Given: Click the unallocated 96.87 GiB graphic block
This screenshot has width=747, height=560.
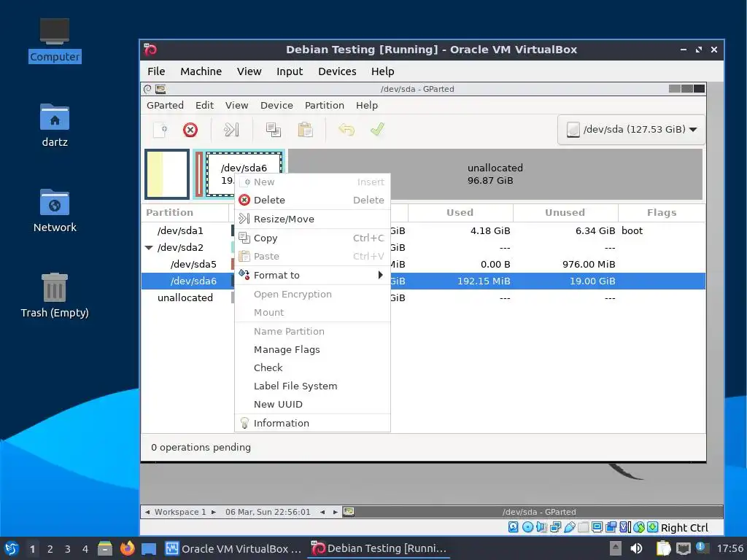Looking at the screenshot, I should (x=495, y=174).
